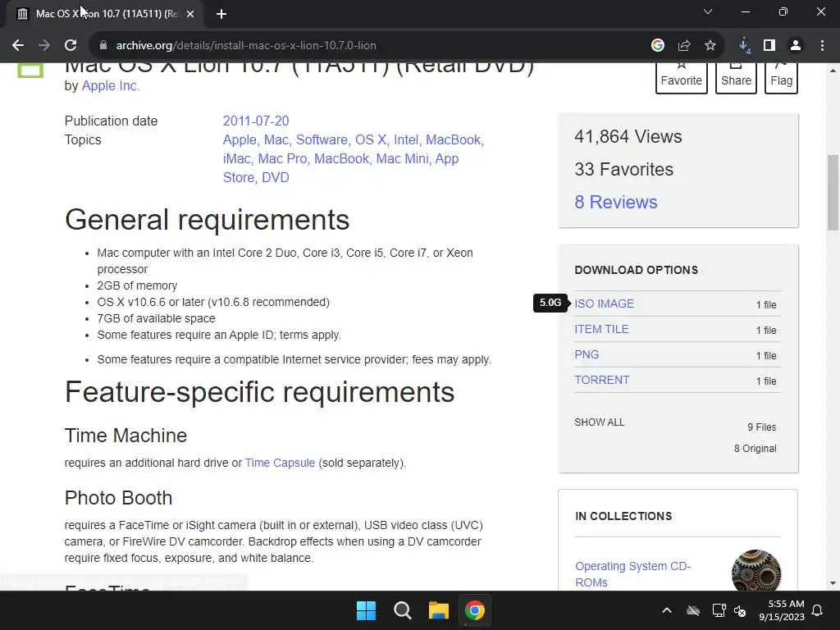Reload the archive.org page
This screenshot has width=840, height=630.
(71, 46)
